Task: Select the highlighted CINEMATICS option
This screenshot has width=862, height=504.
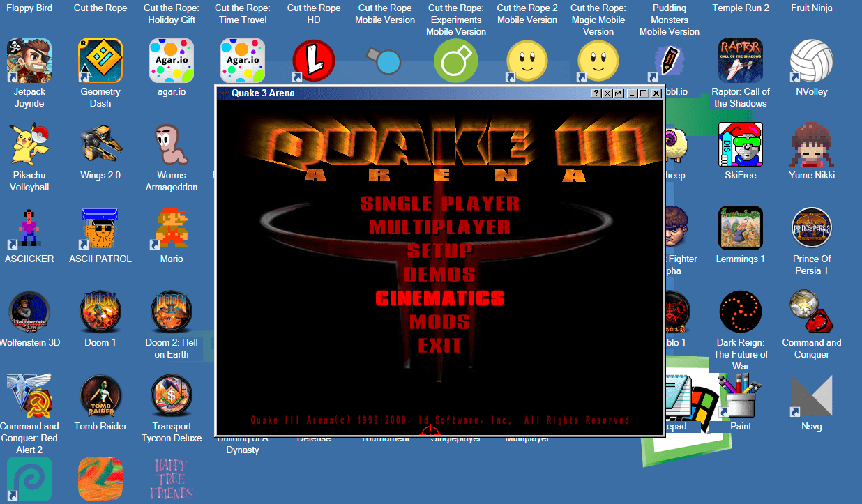Action: pyautogui.click(x=439, y=298)
